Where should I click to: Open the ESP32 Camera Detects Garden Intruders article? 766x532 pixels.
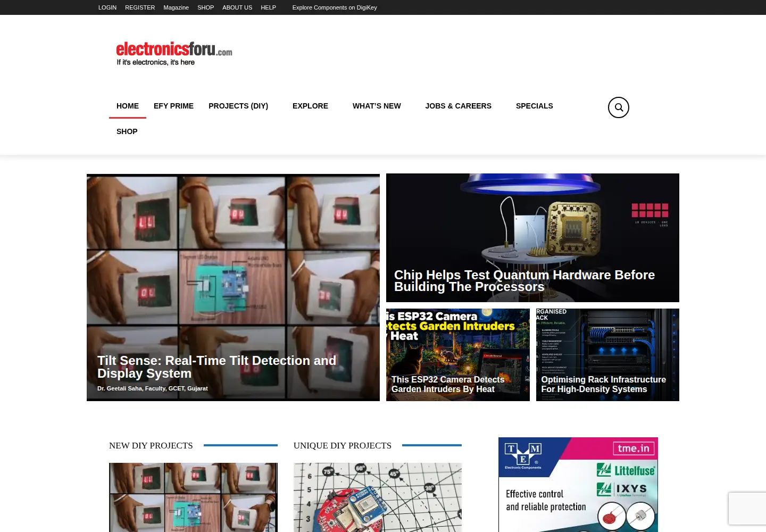pyautogui.click(x=448, y=384)
